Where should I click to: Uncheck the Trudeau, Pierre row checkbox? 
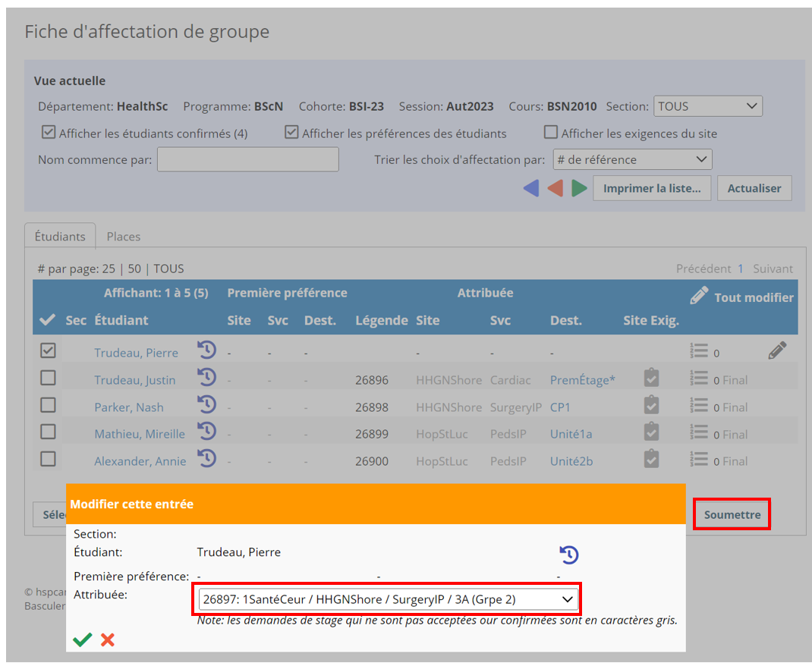[x=48, y=350]
